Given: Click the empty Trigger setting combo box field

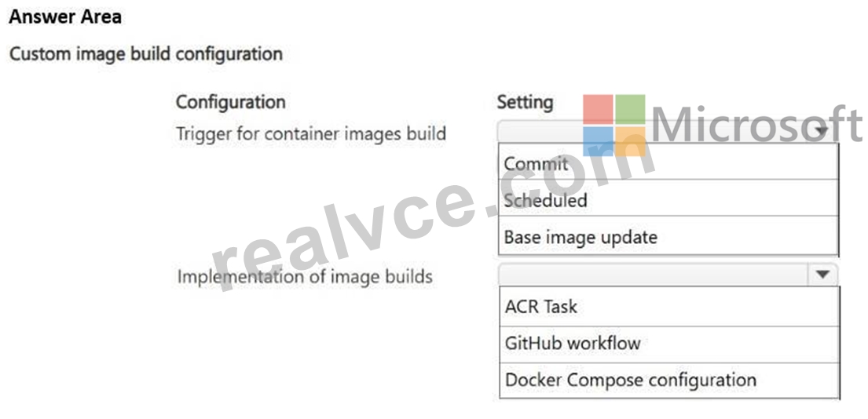Looking at the screenshot, I should (667, 132).
